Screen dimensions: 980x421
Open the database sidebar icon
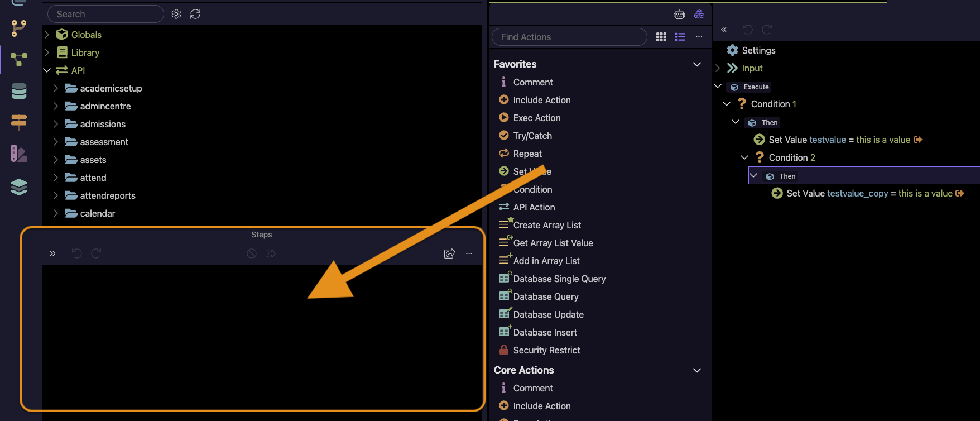pyautogui.click(x=19, y=91)
